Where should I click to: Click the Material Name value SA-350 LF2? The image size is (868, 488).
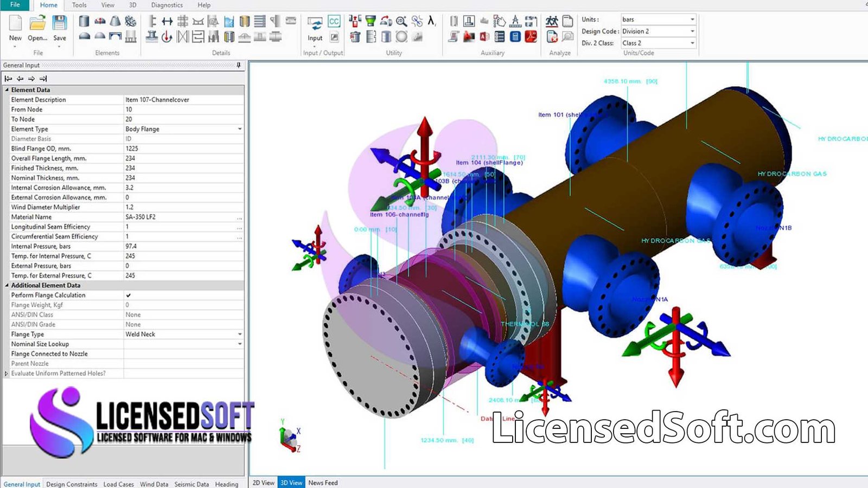click(x=141, y=217)
